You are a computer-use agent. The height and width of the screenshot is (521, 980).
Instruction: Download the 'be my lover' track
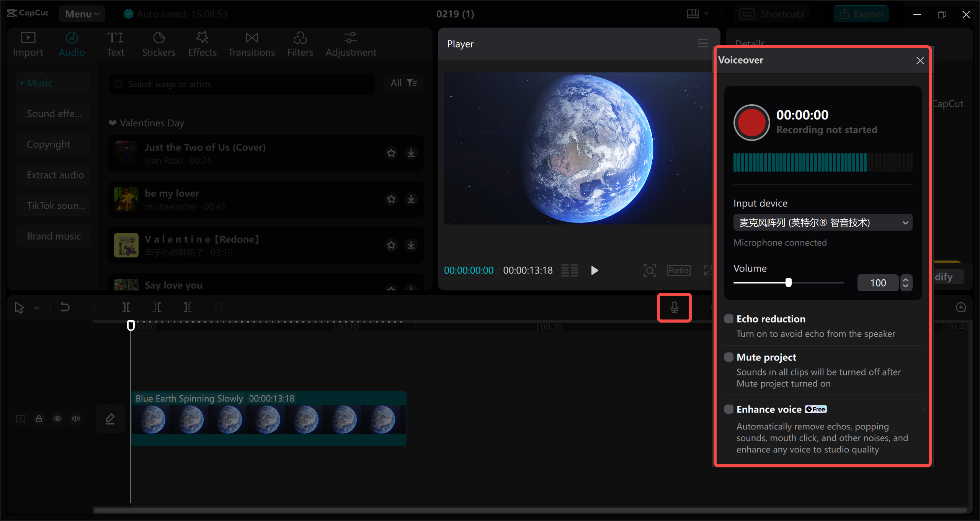(x=411, y=199)
